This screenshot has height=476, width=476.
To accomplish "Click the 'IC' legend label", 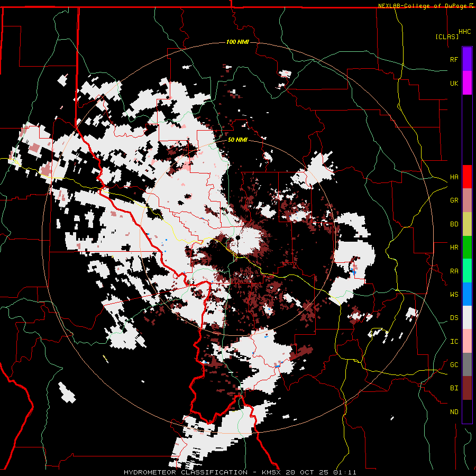I will (454, 342).
